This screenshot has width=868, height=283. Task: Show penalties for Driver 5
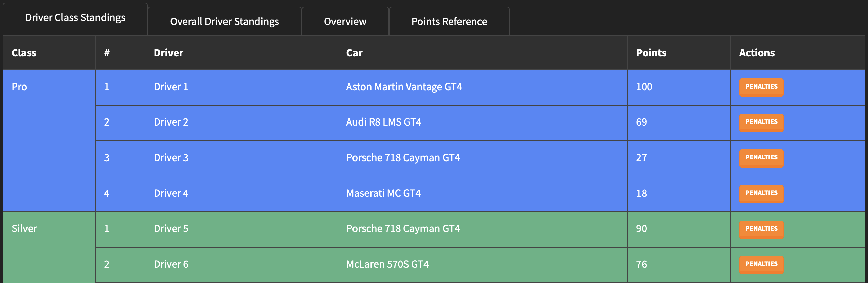pyautogui.click(x=761, y=229)
